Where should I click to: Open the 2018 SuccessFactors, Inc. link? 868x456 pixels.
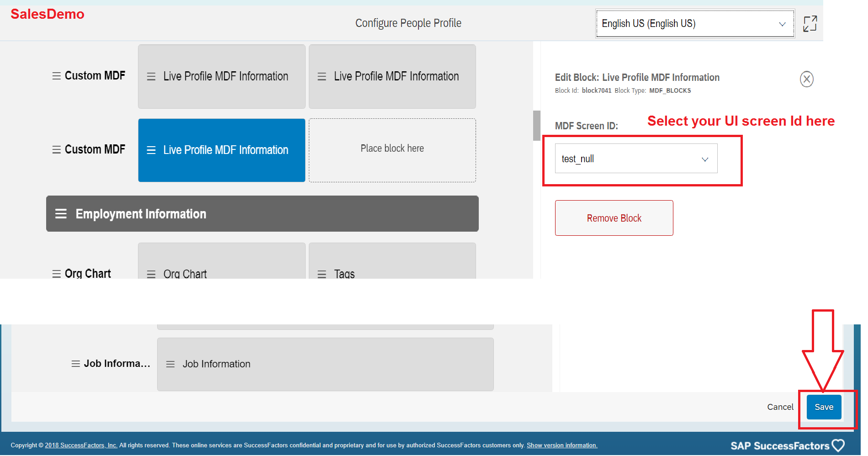[81, 445]
